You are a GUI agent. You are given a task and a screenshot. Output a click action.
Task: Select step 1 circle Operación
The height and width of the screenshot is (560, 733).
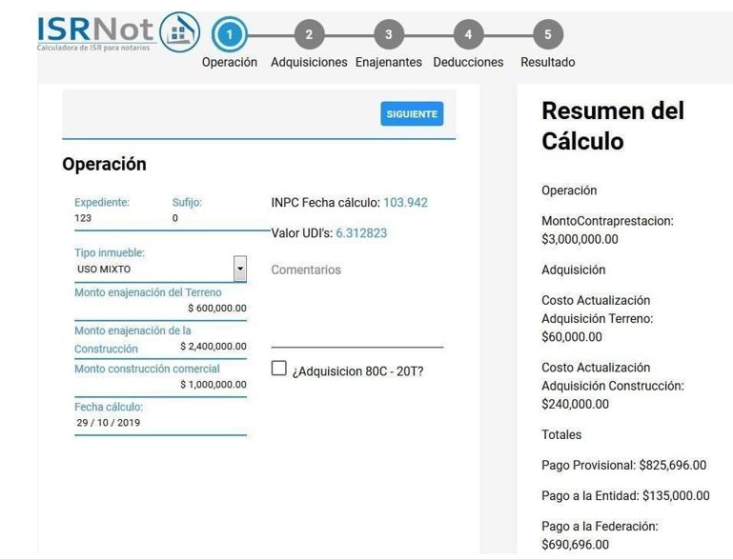(229, 34)
